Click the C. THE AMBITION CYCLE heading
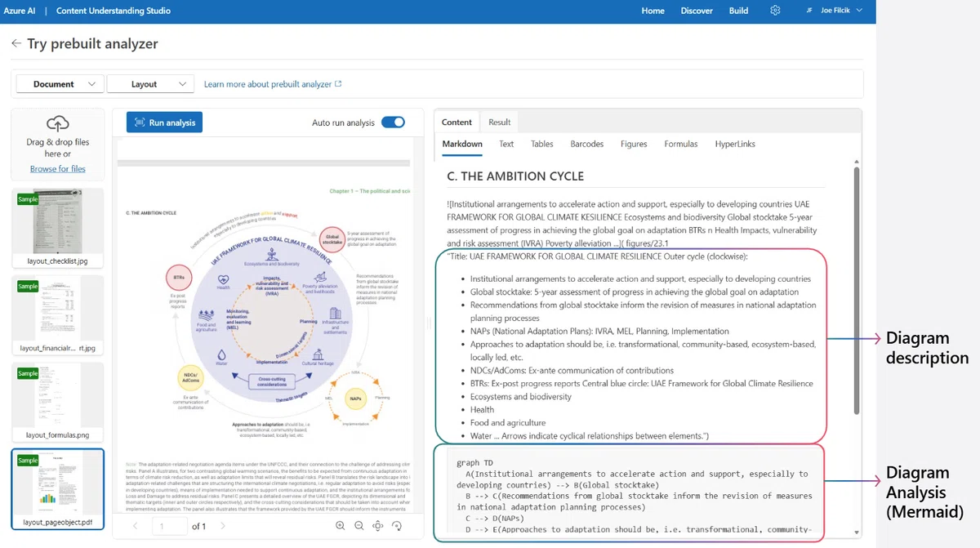This screenshot has width=980, height=548. tap(515, 176)
